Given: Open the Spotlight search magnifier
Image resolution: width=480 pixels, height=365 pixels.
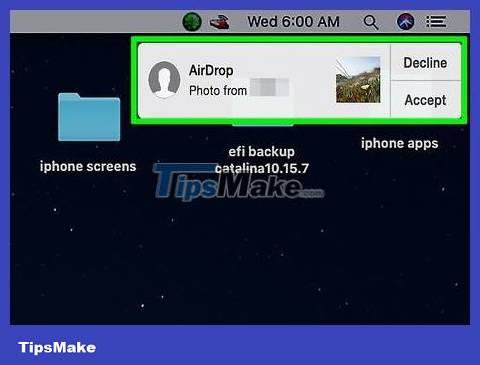Looking at the screenshot, I should 371,22.
